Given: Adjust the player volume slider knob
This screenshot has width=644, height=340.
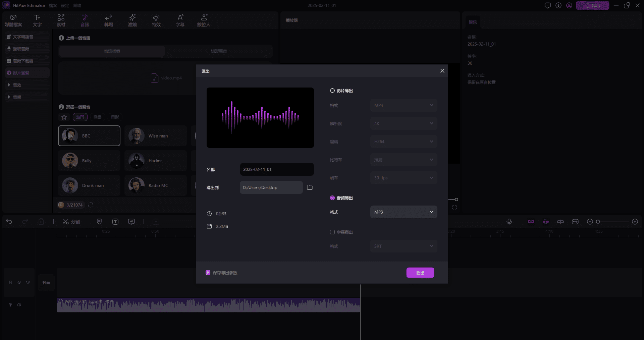Looking at the screenshot, I should 456,200.
